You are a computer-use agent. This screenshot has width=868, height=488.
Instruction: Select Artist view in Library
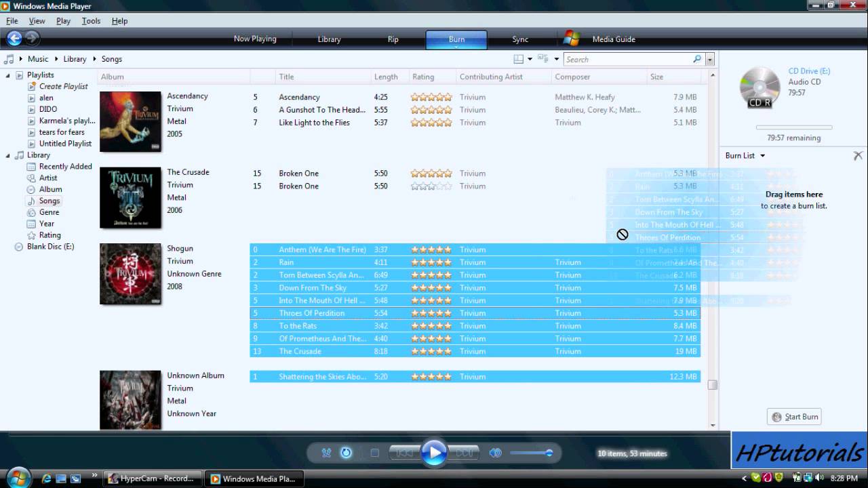48,178
